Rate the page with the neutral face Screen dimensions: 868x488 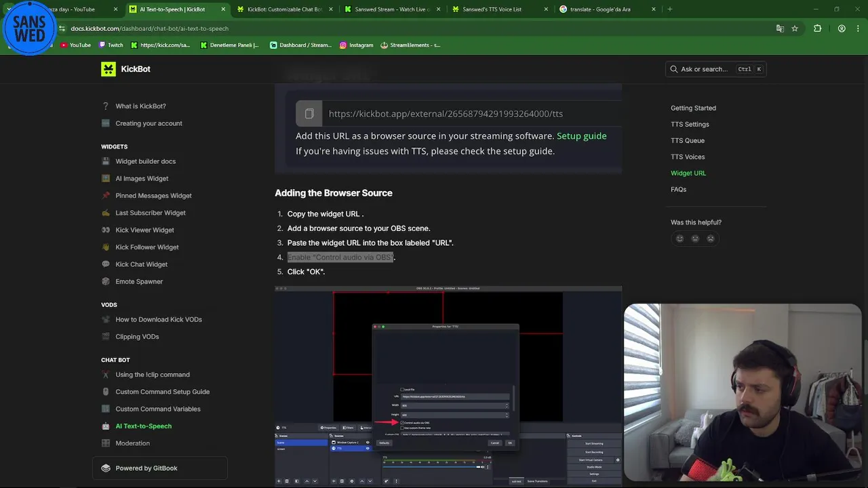coord(695,239)
